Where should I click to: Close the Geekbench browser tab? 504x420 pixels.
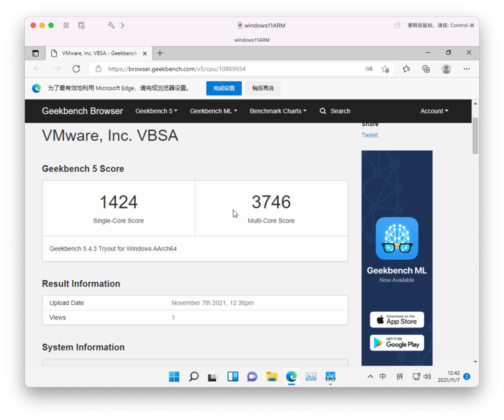[145, 53]
